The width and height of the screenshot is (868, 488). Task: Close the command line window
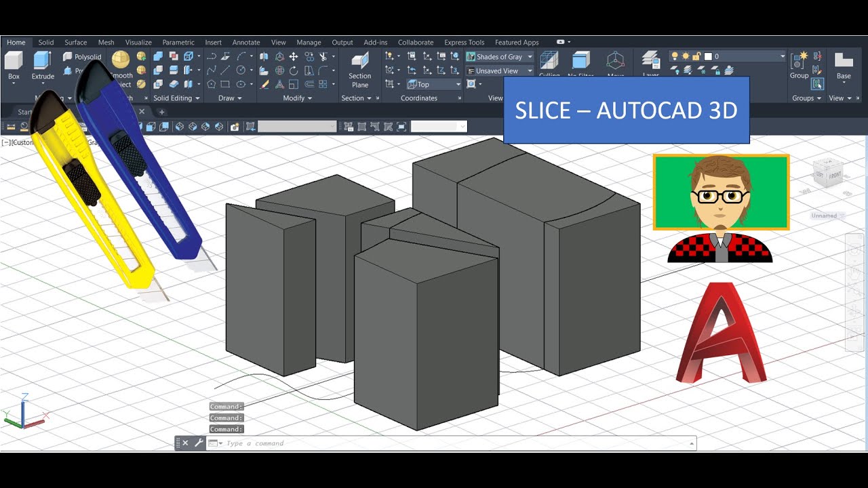[x=186, y=443]
